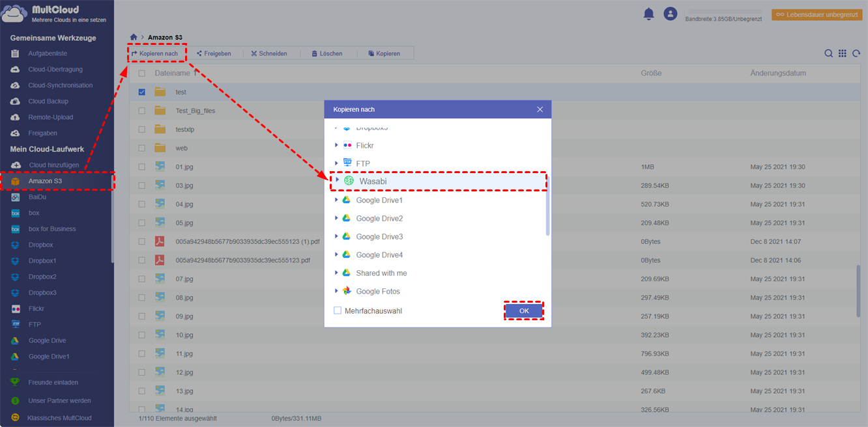This screenshot has width=868, height=427.
Task: Click the dialog tree scrollbar thumb
Action: coord(547,205)
